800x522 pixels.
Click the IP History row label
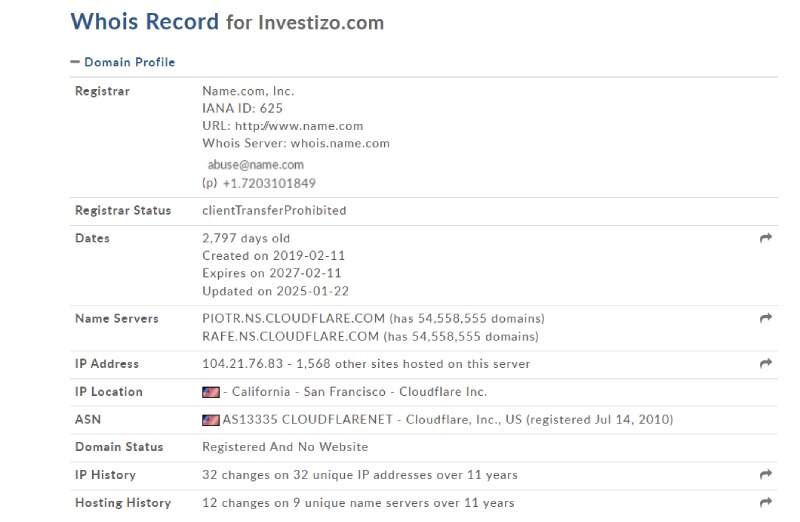[105, 475]
